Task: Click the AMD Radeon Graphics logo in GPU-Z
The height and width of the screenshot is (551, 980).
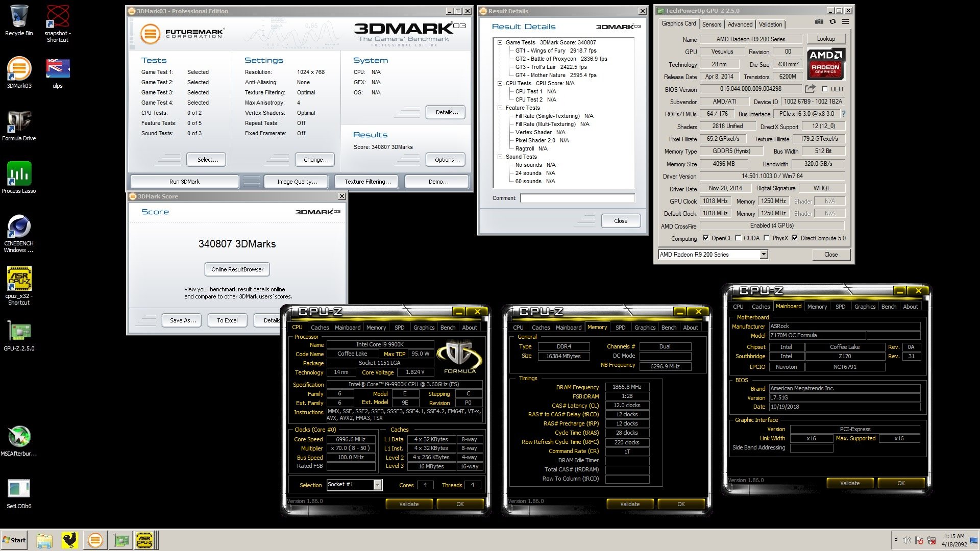Action: 825,64
